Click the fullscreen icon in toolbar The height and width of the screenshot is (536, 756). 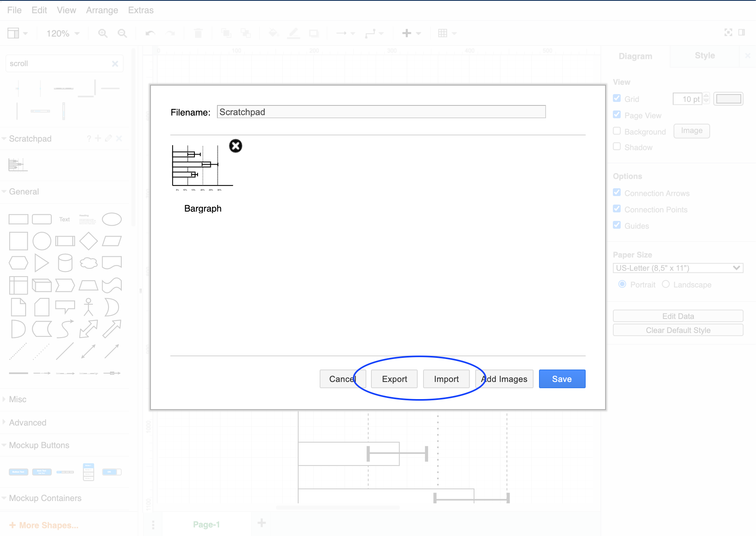point(728,33)
